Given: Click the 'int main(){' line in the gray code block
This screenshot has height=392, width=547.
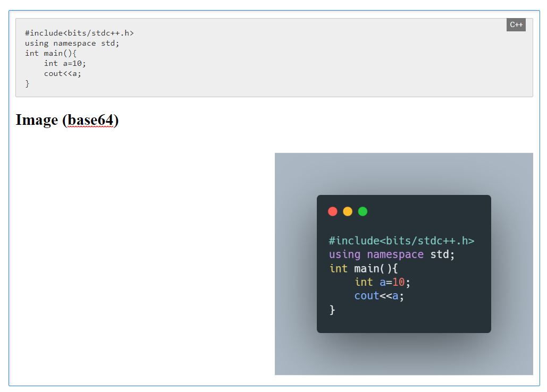Looking at the screenshot, I should click(51, 53).
